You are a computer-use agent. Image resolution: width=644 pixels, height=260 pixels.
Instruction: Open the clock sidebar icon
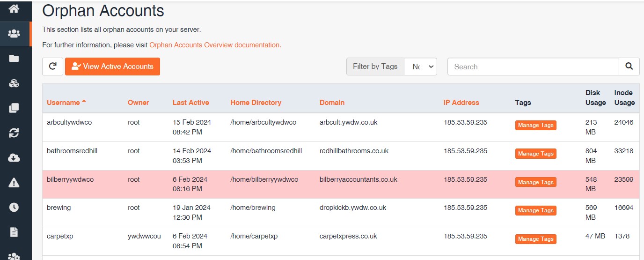point(14,207)
